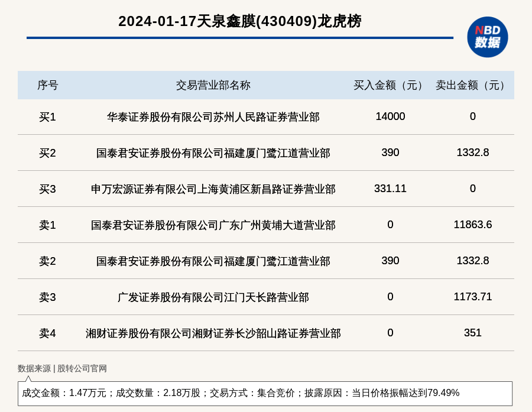Click the buy amount 0 in 卖4 row
The image size is (532, 412).
(390, 333)
